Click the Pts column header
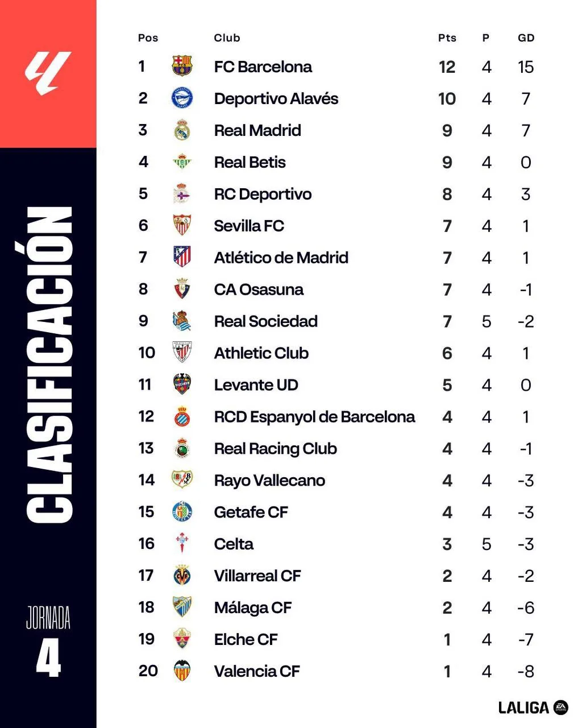Image resolution: width=582 pixels, height=728 pixels. (x=447, y=38)
